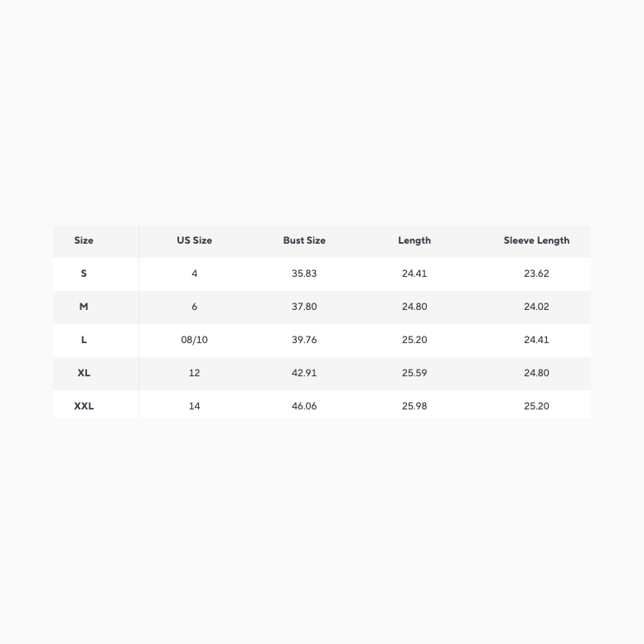This screenshot has height=644, width=644.
Task: Select the XL size row label
Action: click(84, 373)
